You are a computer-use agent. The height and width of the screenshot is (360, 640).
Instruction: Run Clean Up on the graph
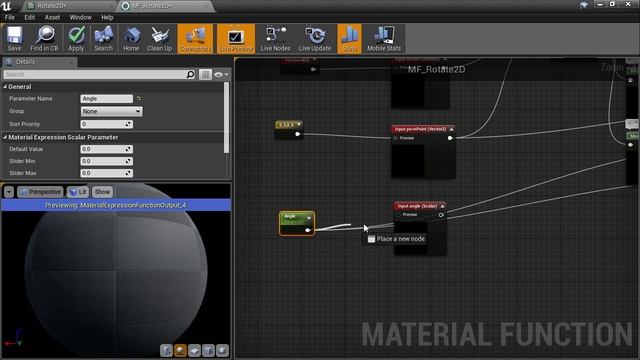[160, 38]
